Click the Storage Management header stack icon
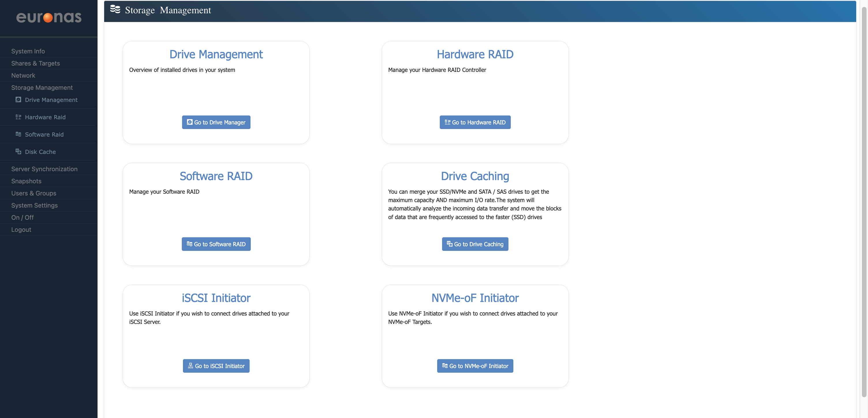Screen dimensions: 868x418 [x=115, y=10]
